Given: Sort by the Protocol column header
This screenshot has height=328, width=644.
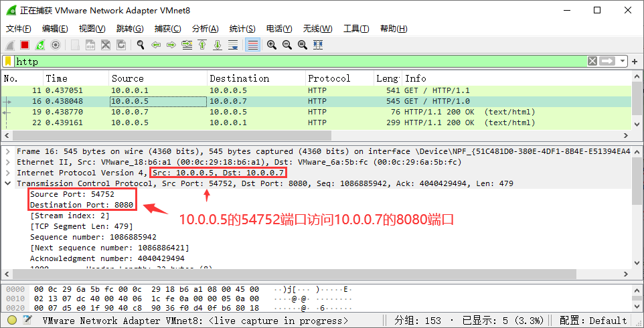Looking at the screenshot, I should point(339,78).
